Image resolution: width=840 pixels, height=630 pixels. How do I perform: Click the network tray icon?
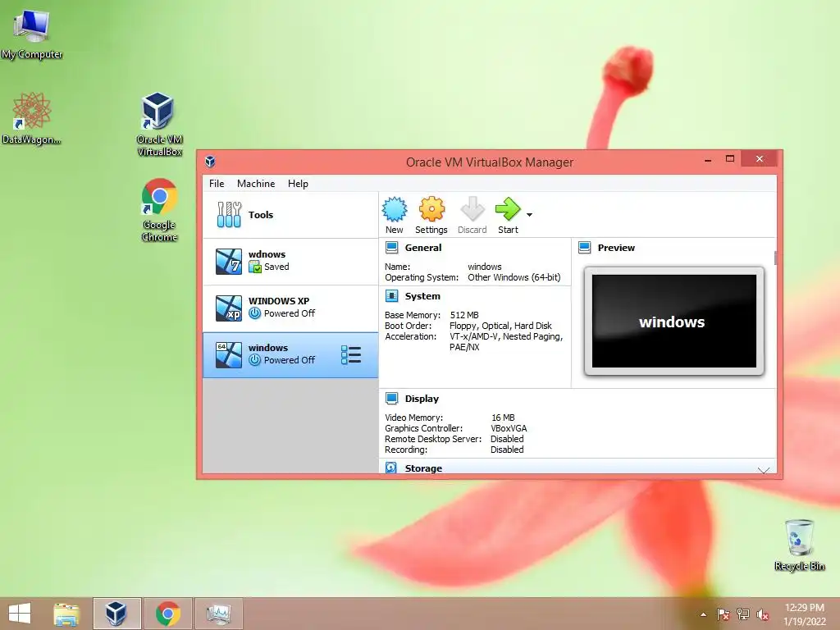743,614
